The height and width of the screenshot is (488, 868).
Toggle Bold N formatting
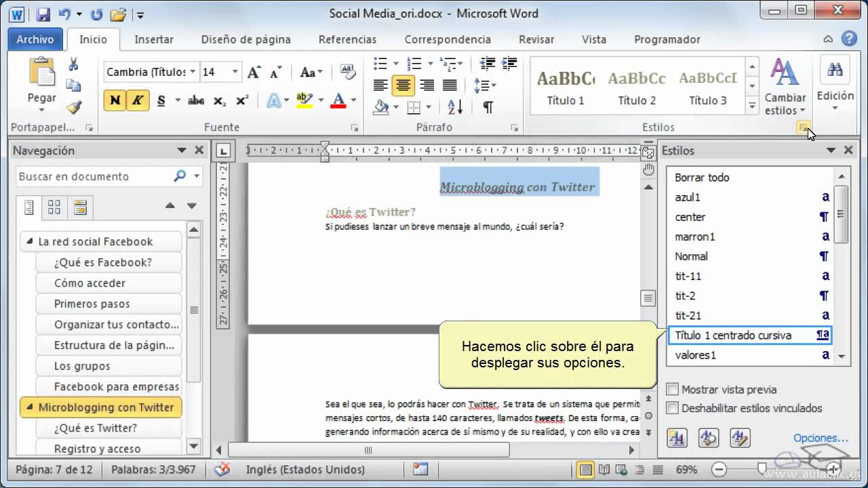115,101
